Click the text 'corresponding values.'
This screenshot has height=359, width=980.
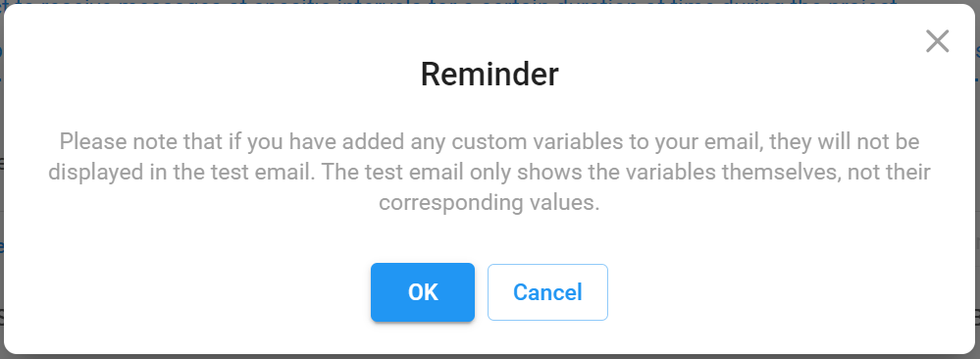490,203
